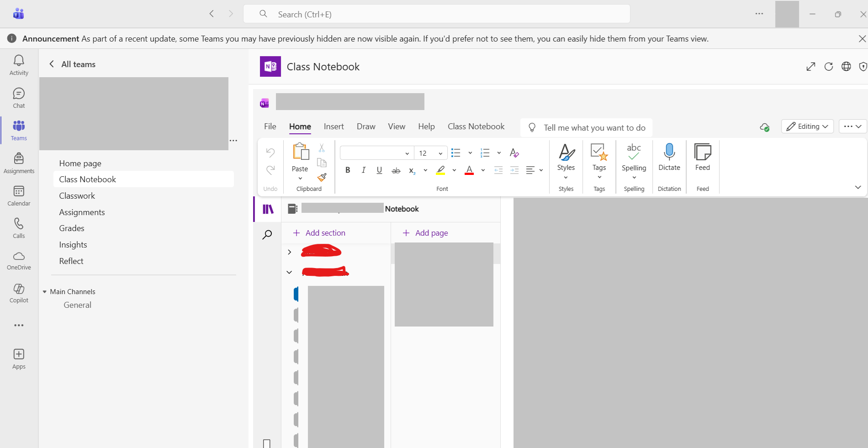Open the Activity feed in the Teams rail
Screen dimensions: 868x448
coord(19,65)
